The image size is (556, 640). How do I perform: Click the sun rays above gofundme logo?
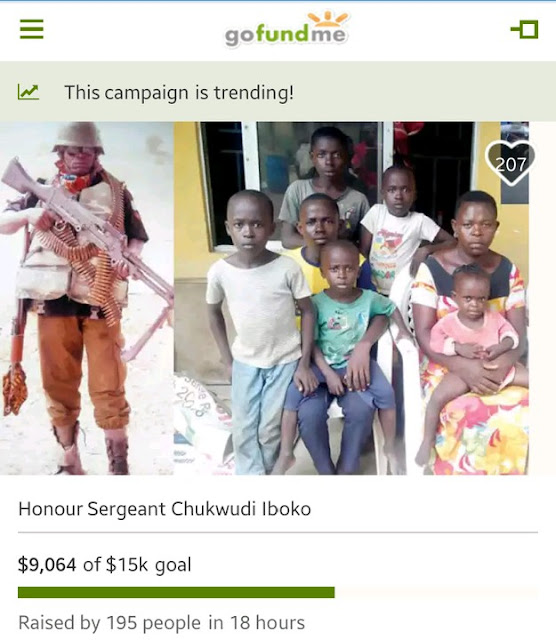328,18
